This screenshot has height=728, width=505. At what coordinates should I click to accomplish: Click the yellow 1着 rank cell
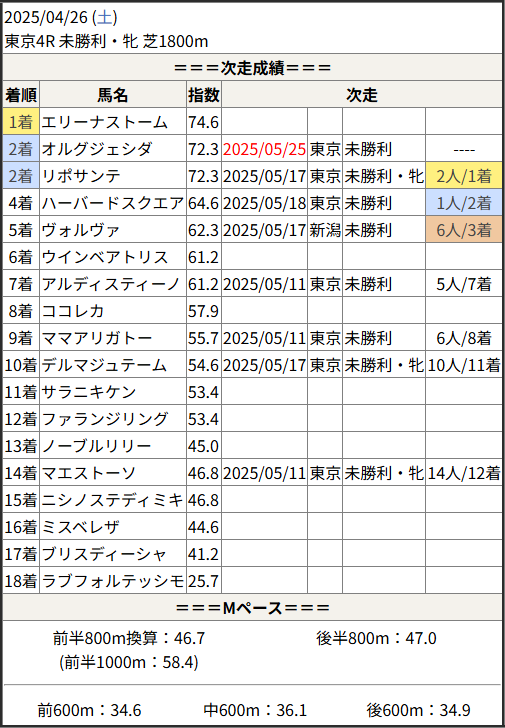(x=21, y=122)
